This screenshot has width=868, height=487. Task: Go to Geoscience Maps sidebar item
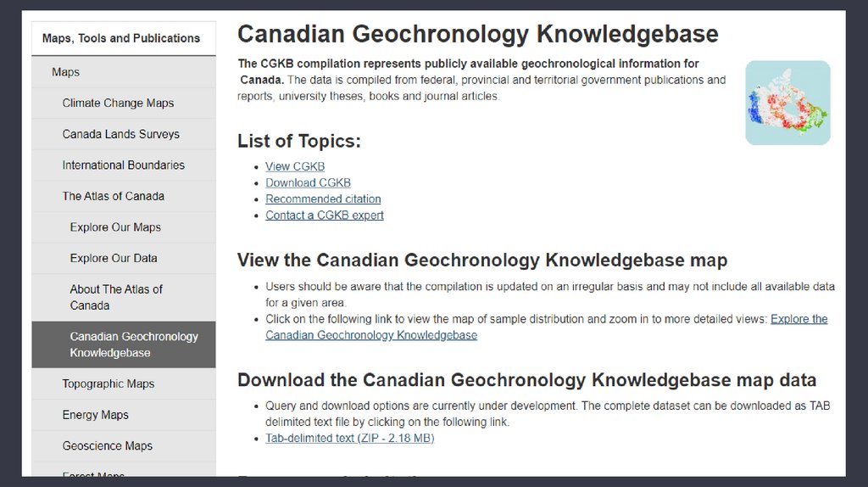click(108, 445)
